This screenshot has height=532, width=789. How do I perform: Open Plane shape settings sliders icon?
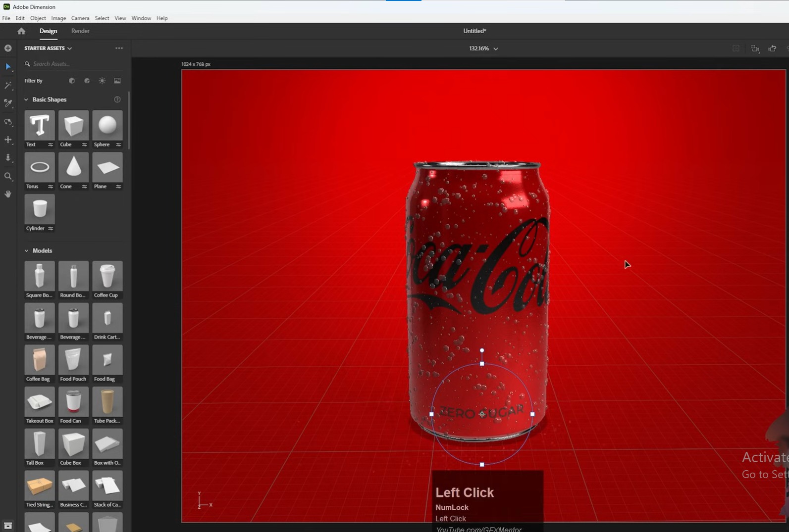tap(118, 187)
